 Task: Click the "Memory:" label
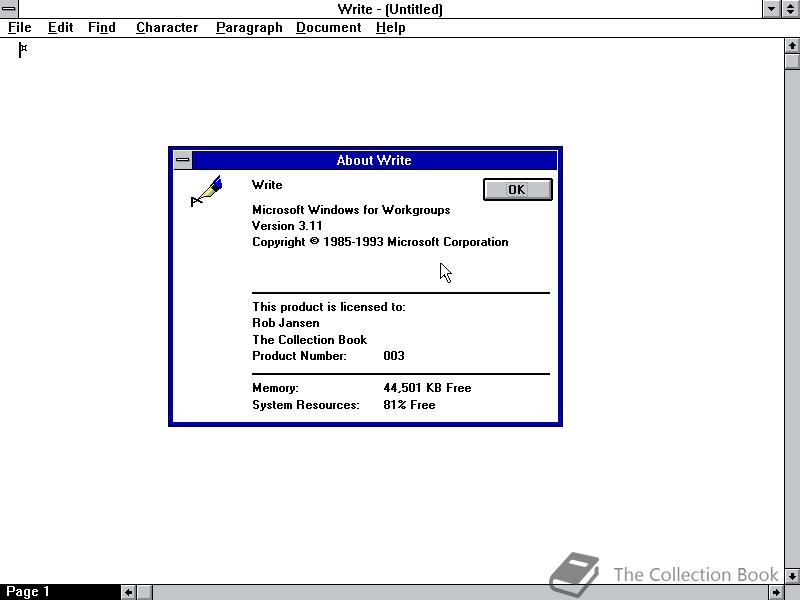[276, 388]
